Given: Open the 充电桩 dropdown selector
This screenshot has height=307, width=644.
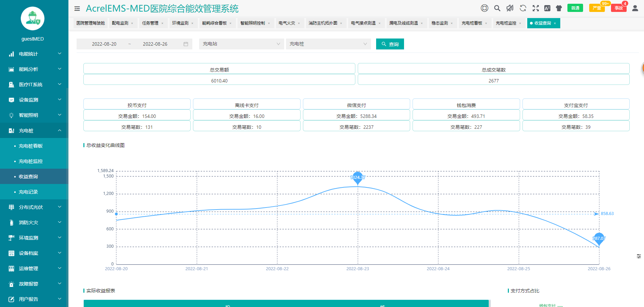Looking at the screenshot, I should [x=328, y=44].
